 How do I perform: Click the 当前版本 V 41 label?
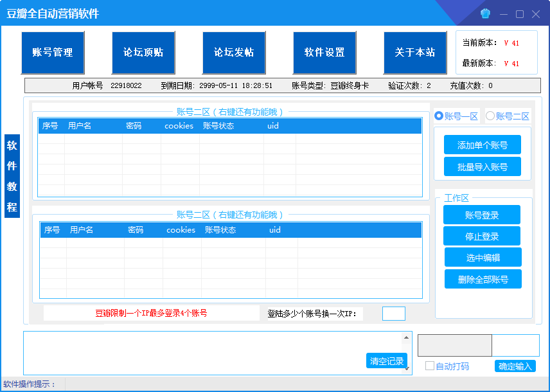(x=491, y=43)
